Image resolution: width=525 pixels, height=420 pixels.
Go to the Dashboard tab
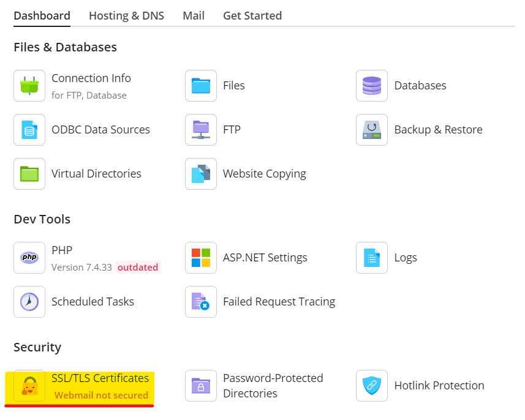[x=42, y=16]
